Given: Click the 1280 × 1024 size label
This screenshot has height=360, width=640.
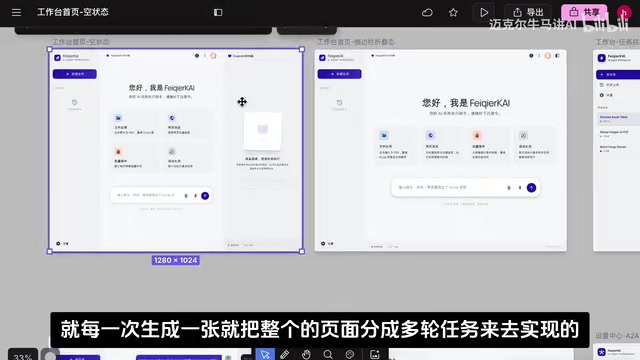Looking at the screenshot, I should pyautogui.click(x=176, y=260).
